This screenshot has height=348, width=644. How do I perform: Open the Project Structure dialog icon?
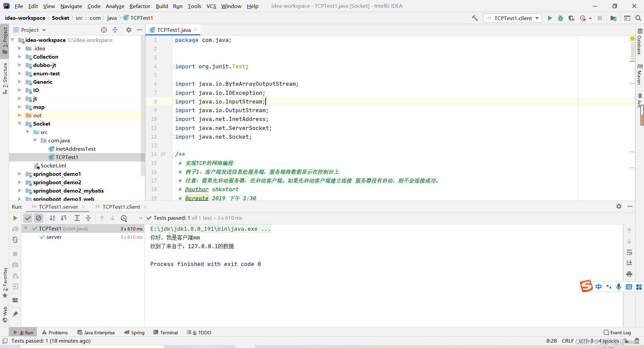(613, 18)
